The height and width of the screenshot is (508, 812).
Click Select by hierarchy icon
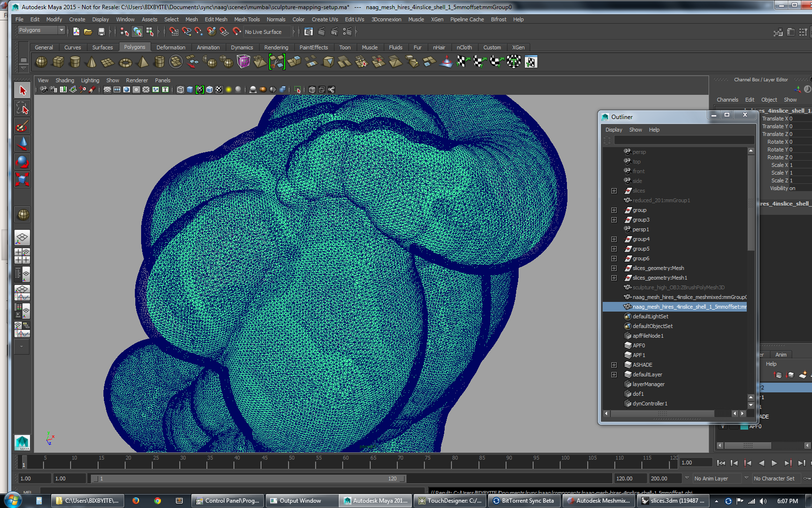124,31
